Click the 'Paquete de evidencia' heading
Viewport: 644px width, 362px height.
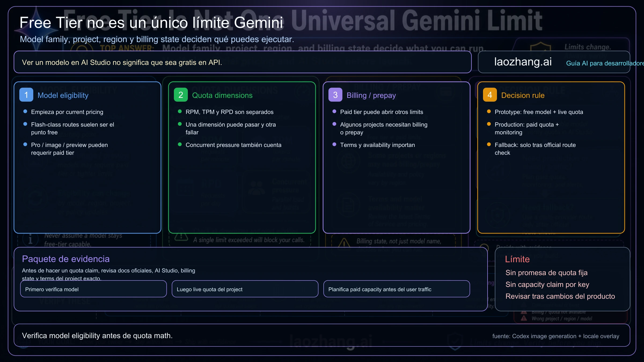point(66,259)
